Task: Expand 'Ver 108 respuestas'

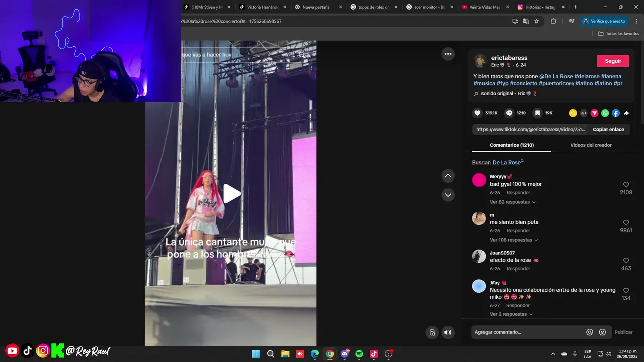Action: coord(514,240)
